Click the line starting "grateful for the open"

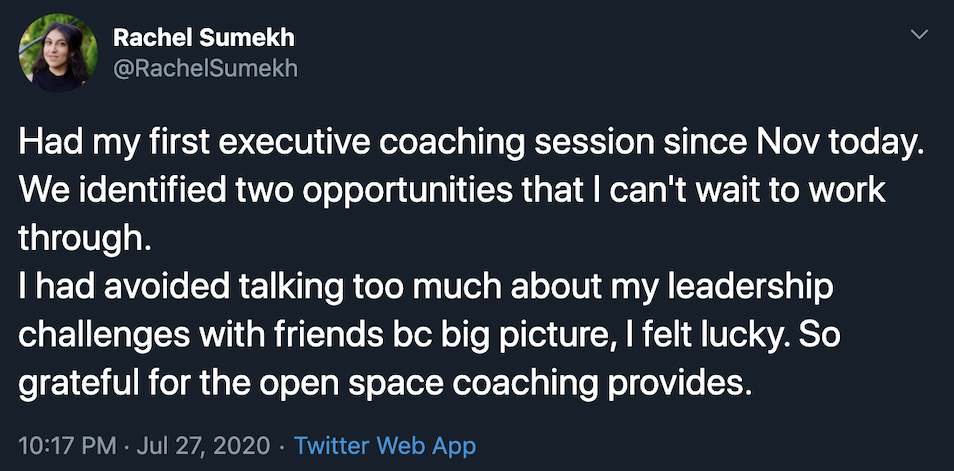[383, 384]
